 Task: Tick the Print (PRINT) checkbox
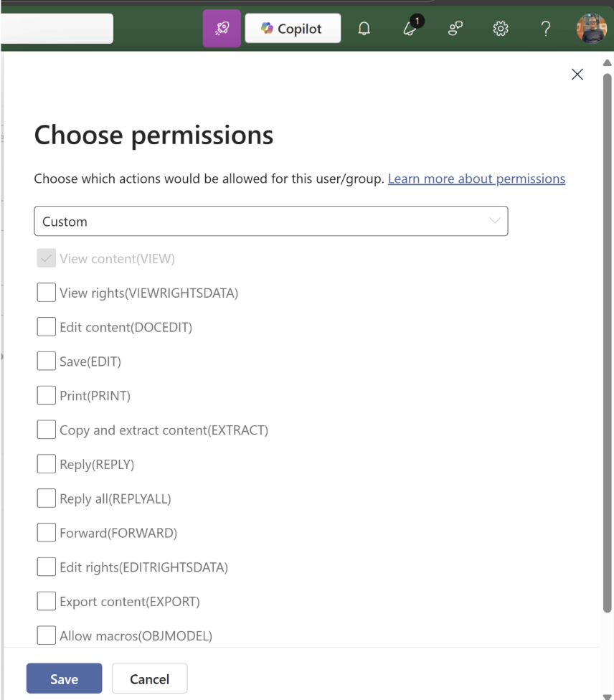[47, 395]
